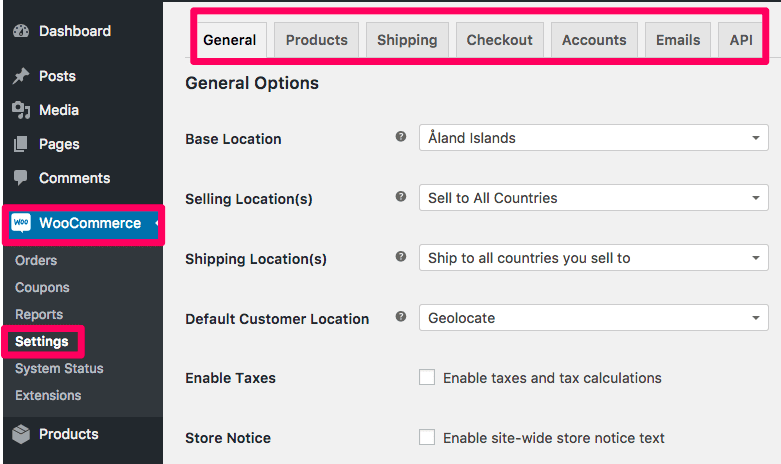Open the Selling Location(s) dropdown
Image resolution: width=781 pixels, height=464 pixels.
[594, 198]
